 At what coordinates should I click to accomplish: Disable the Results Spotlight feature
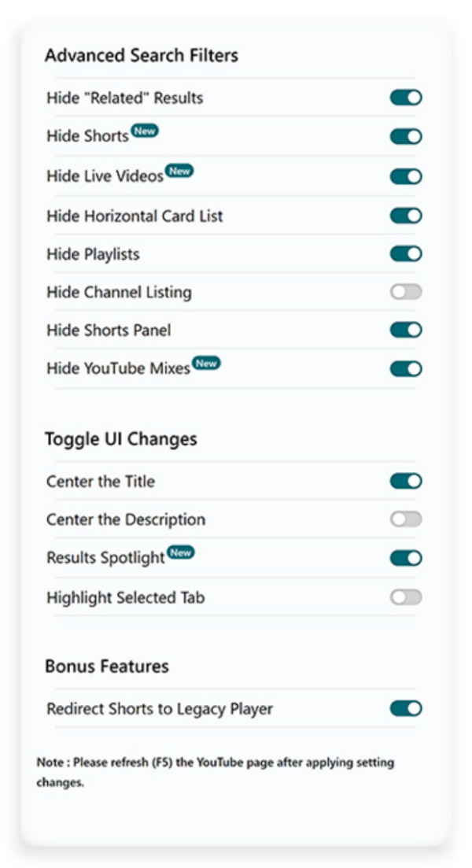pyautogui.click(x=404, y=557)
